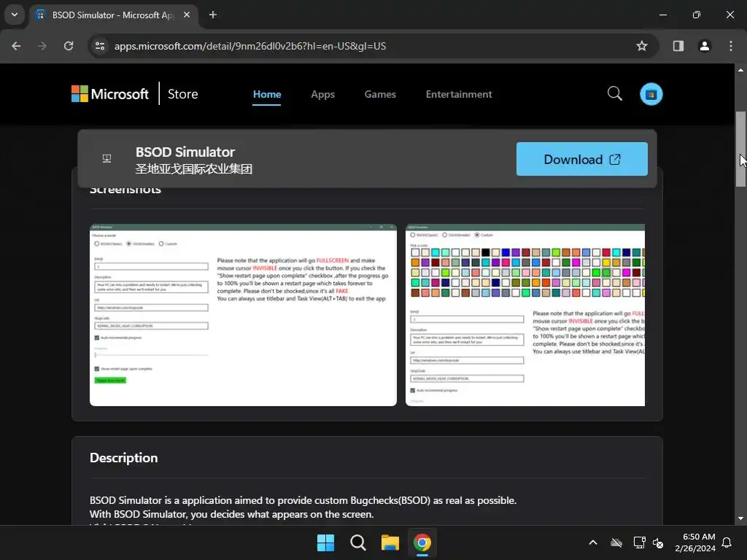This screenshot has width=747, height=560.
Task: Bookmark this page with star icon
Action: 642,46
